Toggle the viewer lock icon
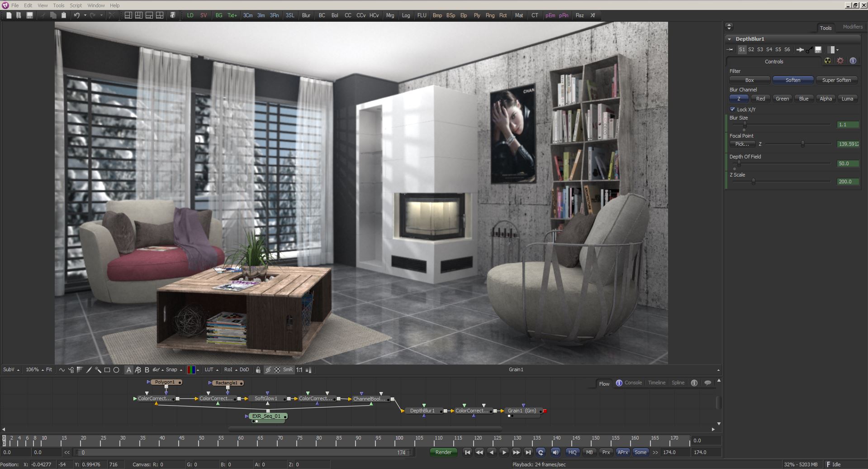The image size is (868, 469). tap(258, 370)
